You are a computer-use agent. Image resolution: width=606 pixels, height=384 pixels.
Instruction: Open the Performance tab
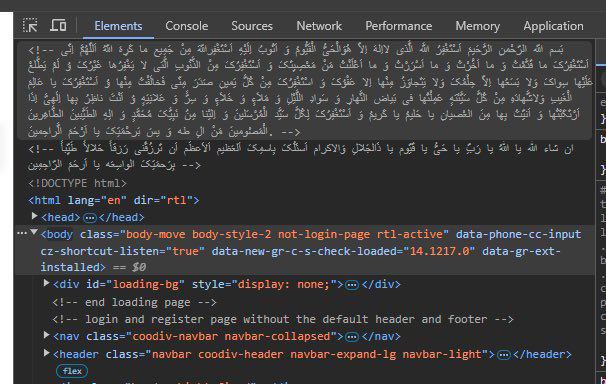click(398, 26)
